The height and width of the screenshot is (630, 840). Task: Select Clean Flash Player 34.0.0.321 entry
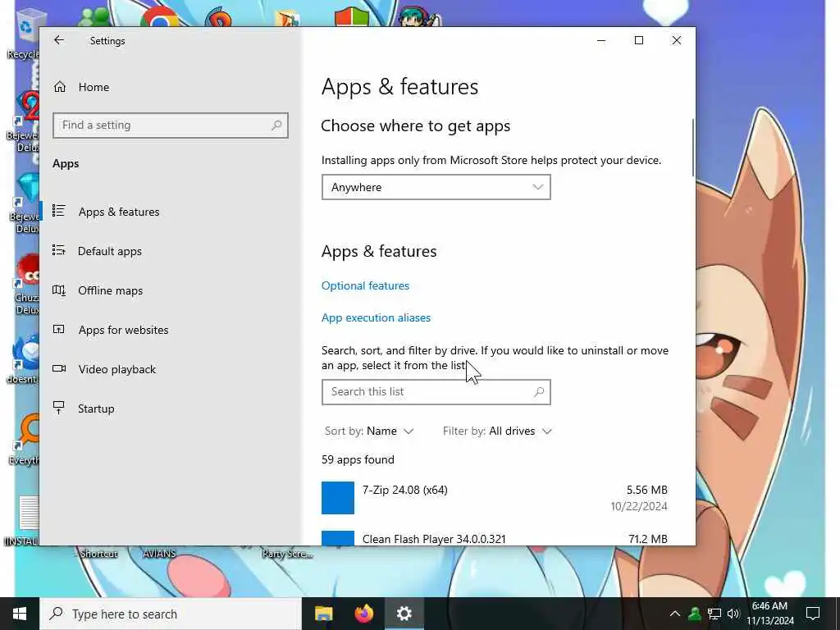[x=495, y=538]
